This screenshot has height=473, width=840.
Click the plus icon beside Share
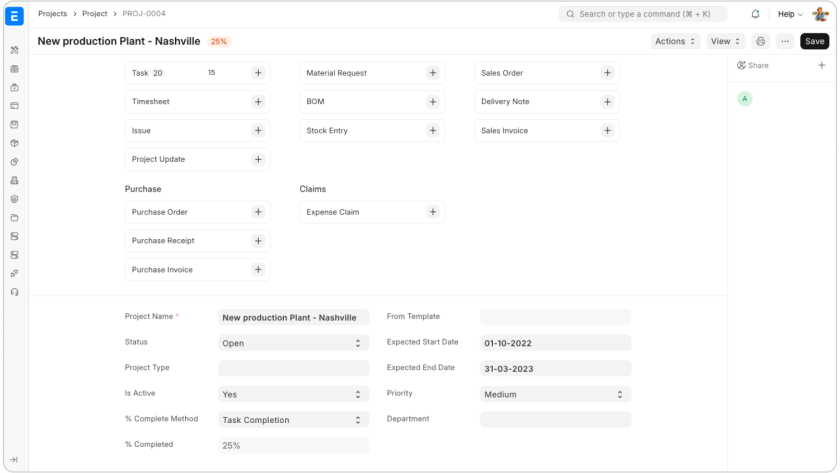(x=822, y=65)
